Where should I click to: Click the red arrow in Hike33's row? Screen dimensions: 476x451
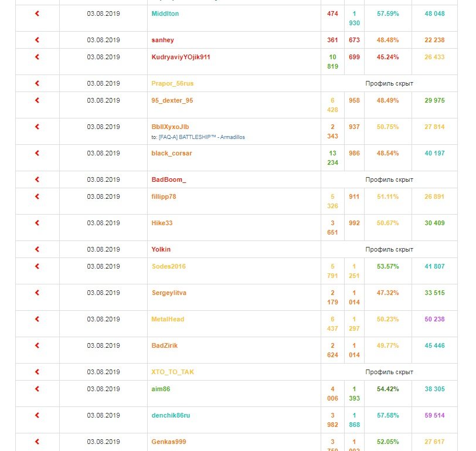[x=37, y=223]
